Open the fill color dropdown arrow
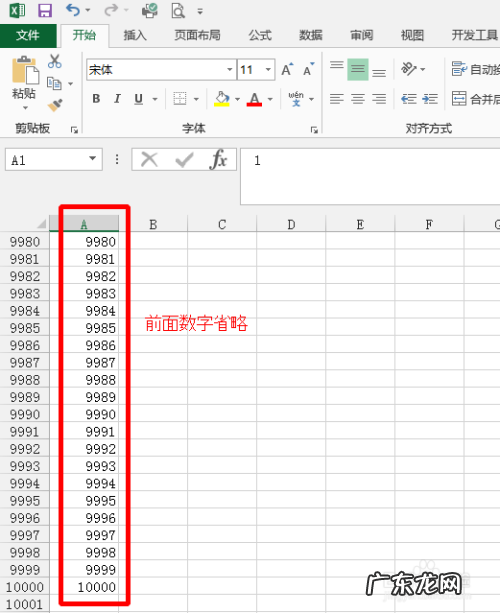 coord(237,99)
